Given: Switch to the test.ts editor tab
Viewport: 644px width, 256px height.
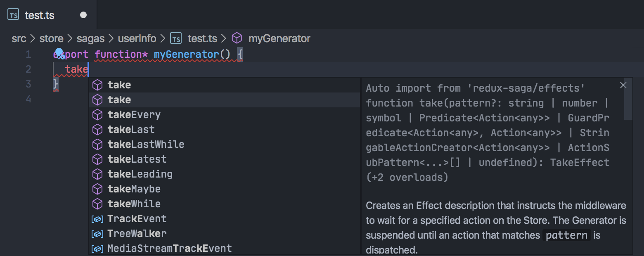Looking at the screenshot, I should pyautogui.click(x=40, y=15).
